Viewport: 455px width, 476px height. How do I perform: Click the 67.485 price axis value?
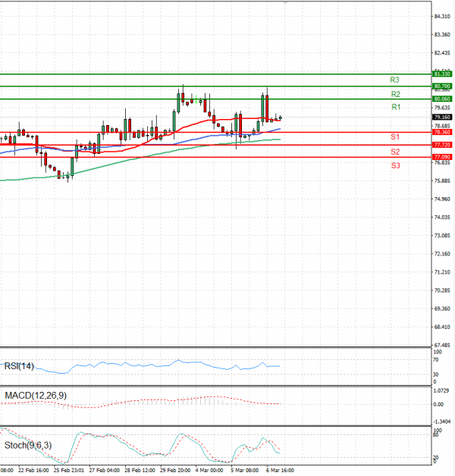tap(442, 345)
